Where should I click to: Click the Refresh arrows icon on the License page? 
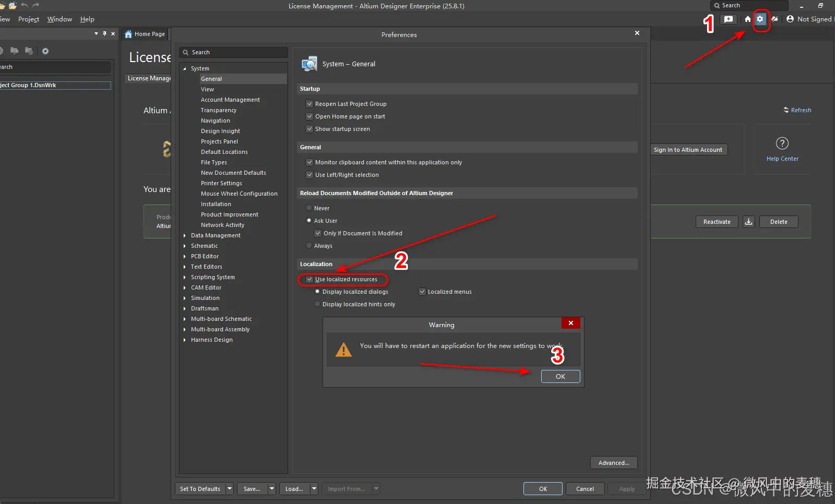(x=786, y=110)
